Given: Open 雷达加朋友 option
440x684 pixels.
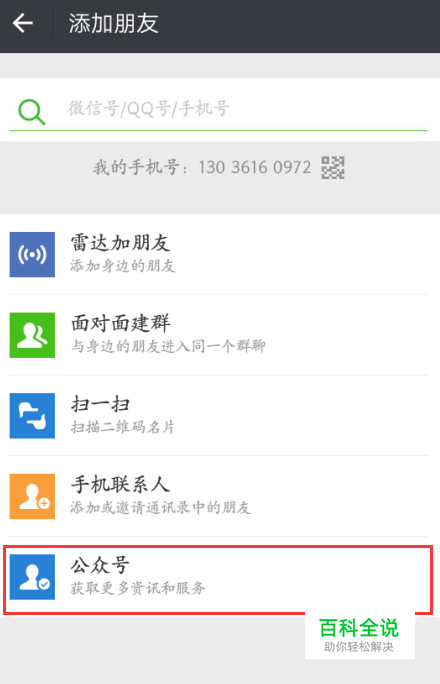Looking at the screenshot, I should (x=218, y=254).
